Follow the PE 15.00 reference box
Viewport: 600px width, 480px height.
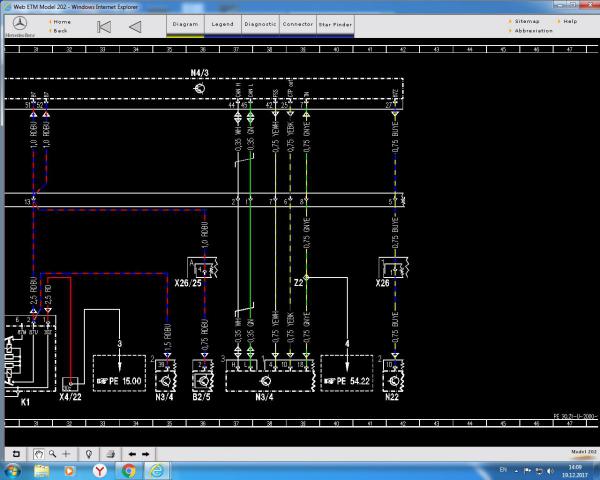(x=118, y=381)
